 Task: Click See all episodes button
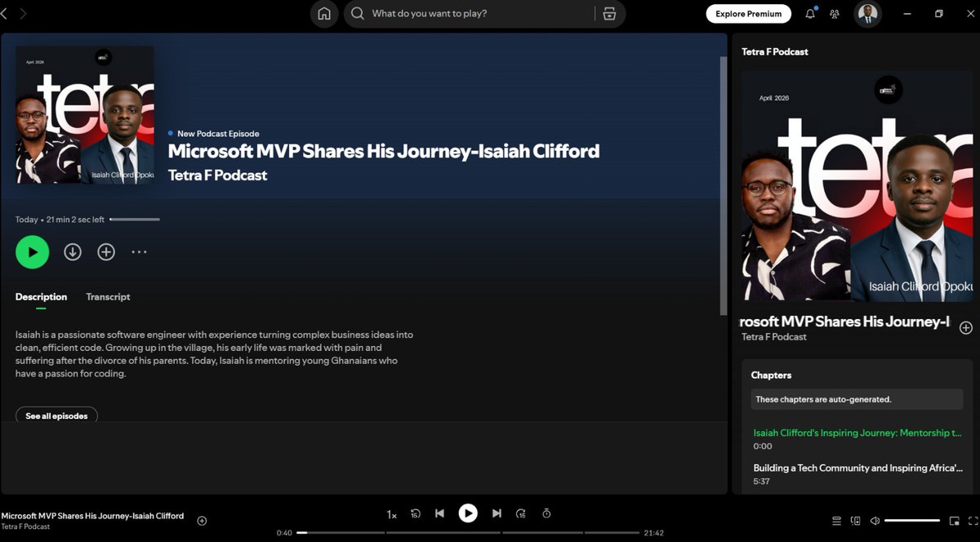[x=56, y=416]
